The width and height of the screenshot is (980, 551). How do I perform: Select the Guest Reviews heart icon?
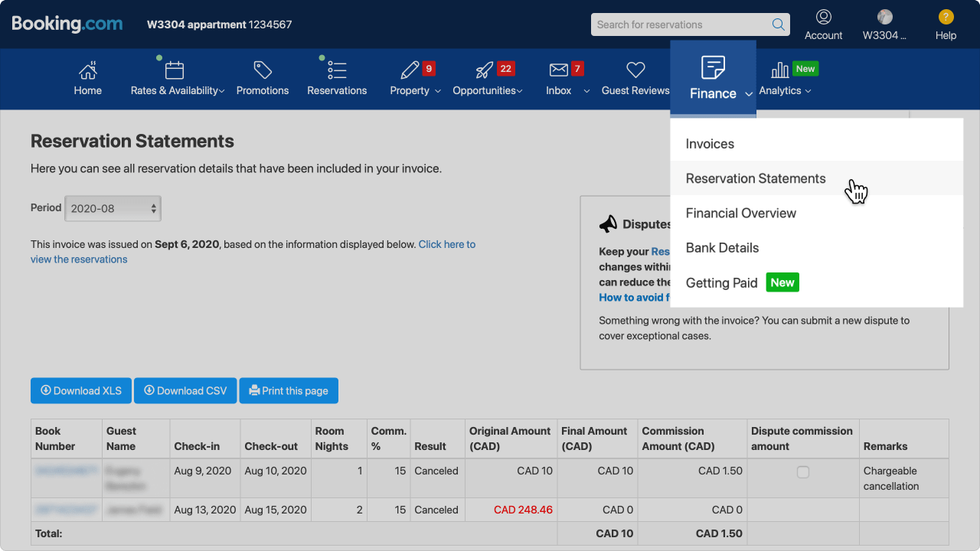(635, 70)
